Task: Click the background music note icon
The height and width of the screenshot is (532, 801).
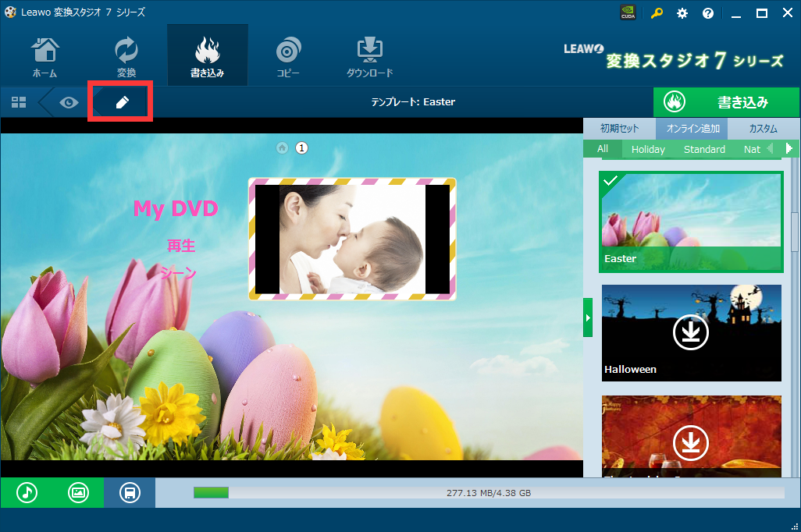Action: pos(27,492)
